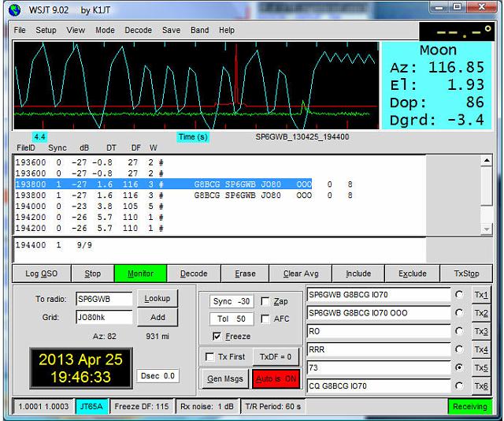Click the Time (s) label under the plot
The width and height of the screenshot is (504, 421).
click(x=193, y=137)
